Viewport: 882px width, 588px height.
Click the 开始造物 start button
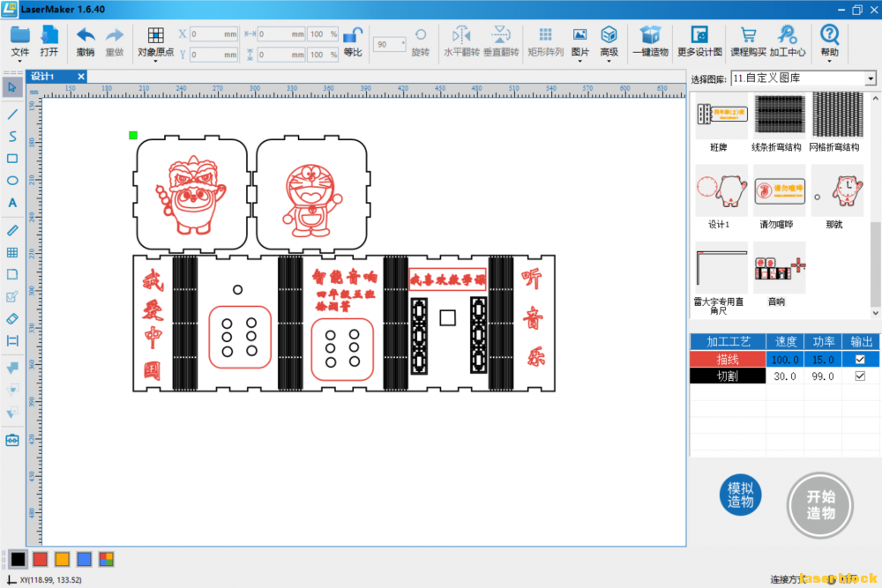(820, 505)
